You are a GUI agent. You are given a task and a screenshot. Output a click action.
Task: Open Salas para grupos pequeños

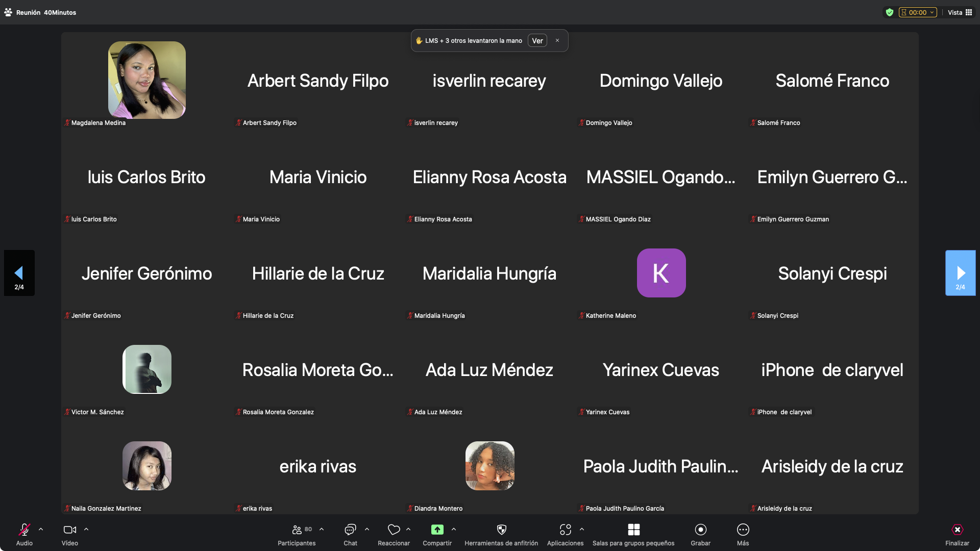tap(633, 530)
